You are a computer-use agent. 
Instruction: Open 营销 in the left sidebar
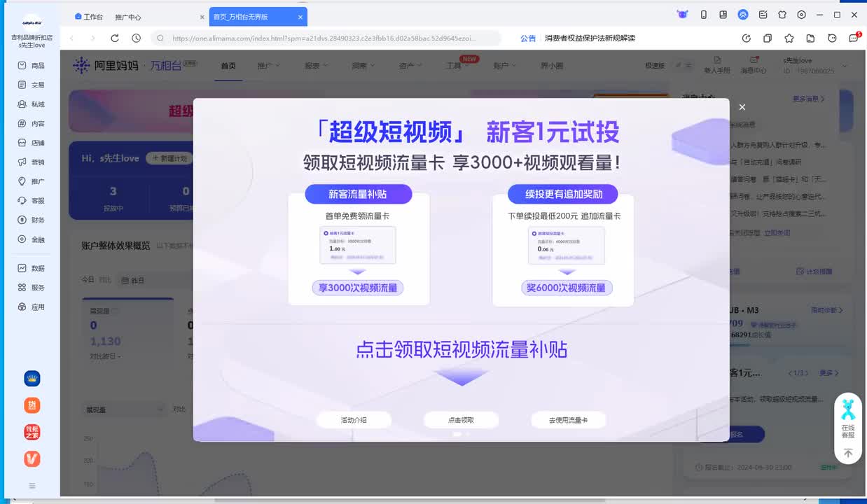32,162
